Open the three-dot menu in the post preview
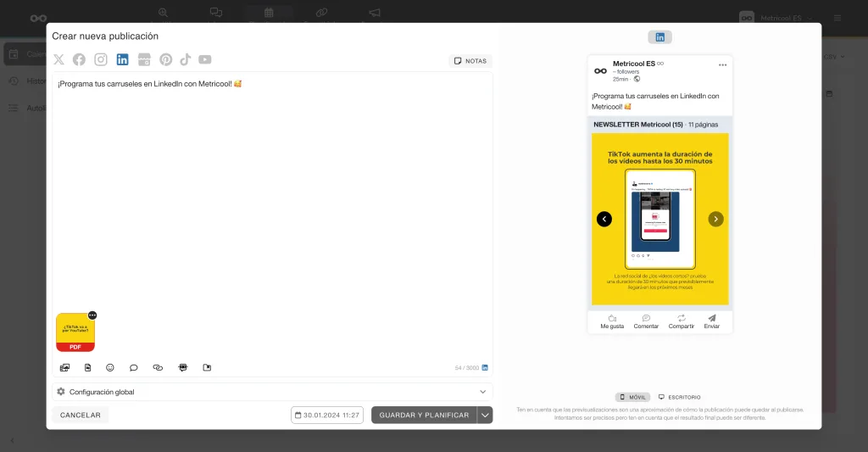This screenshot has width=868, height=452. tap(722, 64)
